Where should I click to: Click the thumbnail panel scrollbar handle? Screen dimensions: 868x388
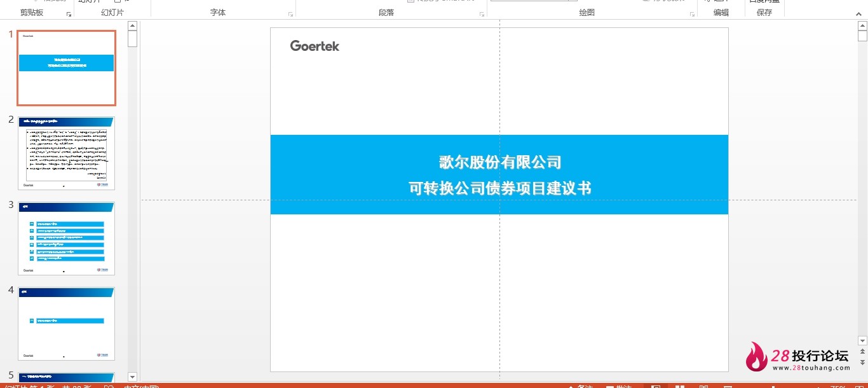pos(132,39)
